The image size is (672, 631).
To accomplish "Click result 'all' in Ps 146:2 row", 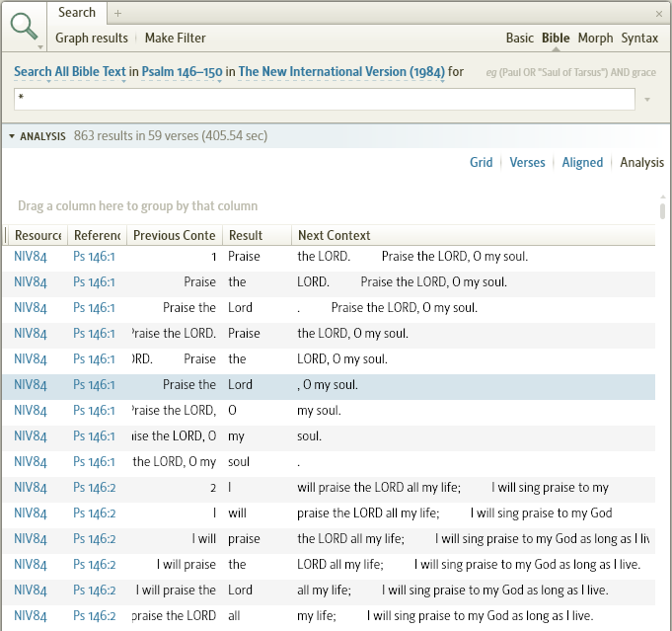I will 234,616.
